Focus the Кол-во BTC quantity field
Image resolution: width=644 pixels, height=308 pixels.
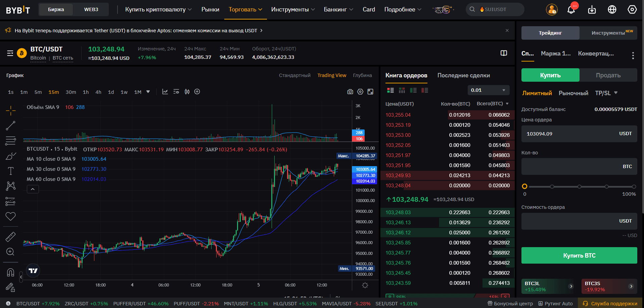pyautogui.click(x=579, y=166)
